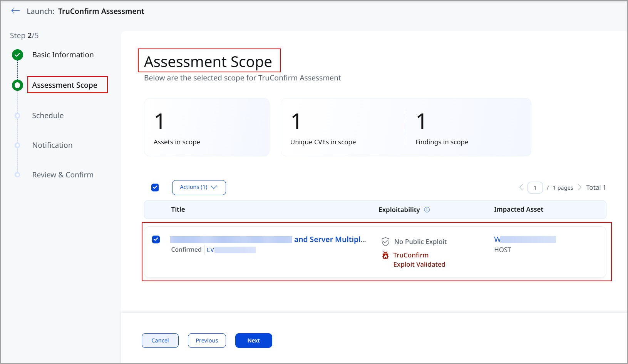
Task: Click the Exploitability column header
Action: [399, 210]
